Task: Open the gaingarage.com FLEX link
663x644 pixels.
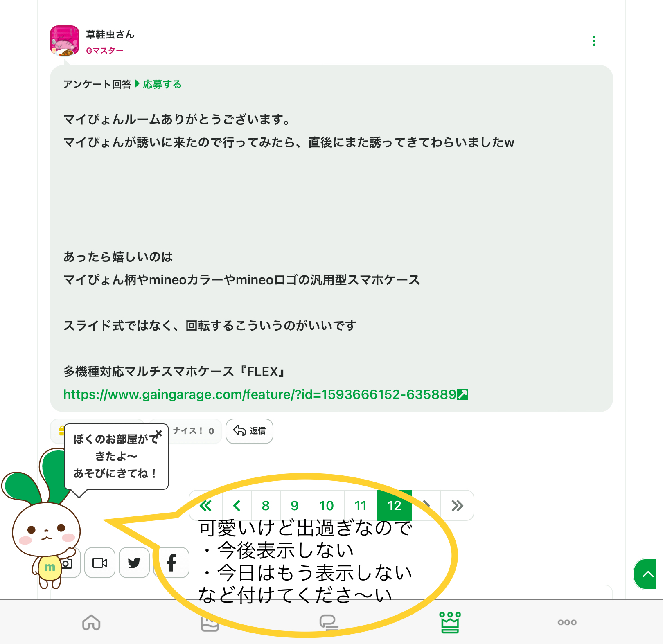Action: 266,394
